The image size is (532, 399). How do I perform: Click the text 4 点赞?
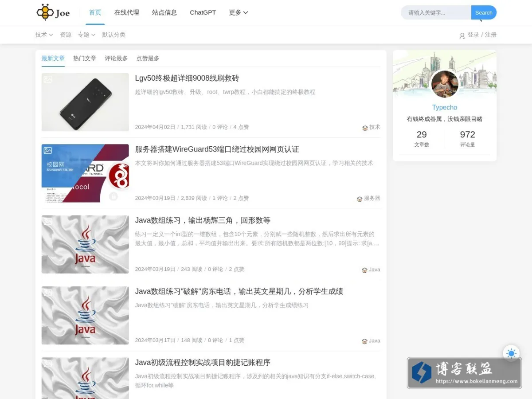coord(241,127)
